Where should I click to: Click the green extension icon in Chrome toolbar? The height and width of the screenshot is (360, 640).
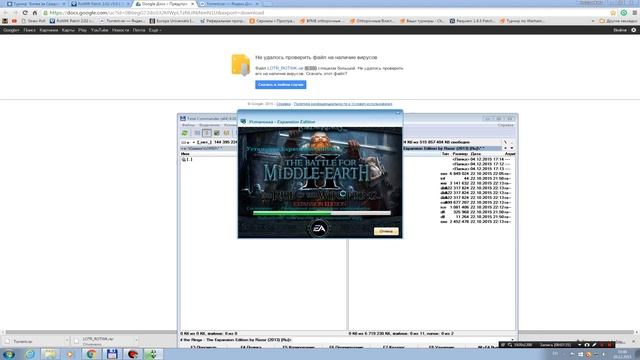(624, 13)
